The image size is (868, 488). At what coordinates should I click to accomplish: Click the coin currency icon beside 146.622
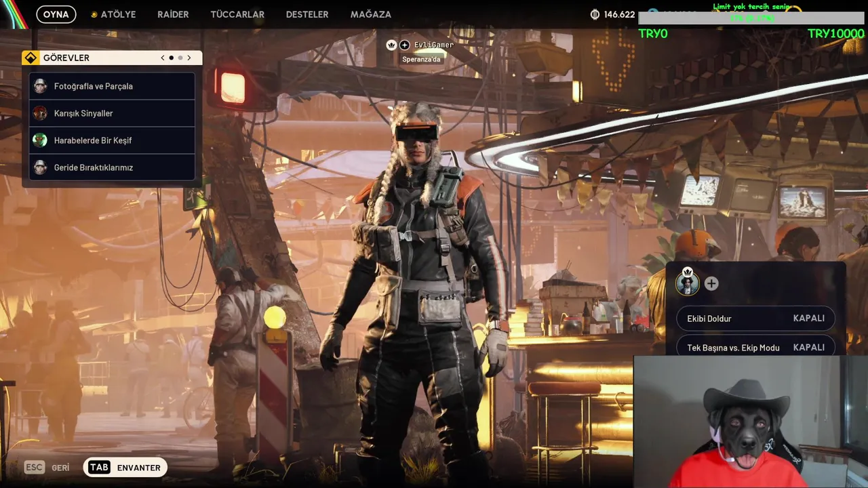[x=595, y=14]
